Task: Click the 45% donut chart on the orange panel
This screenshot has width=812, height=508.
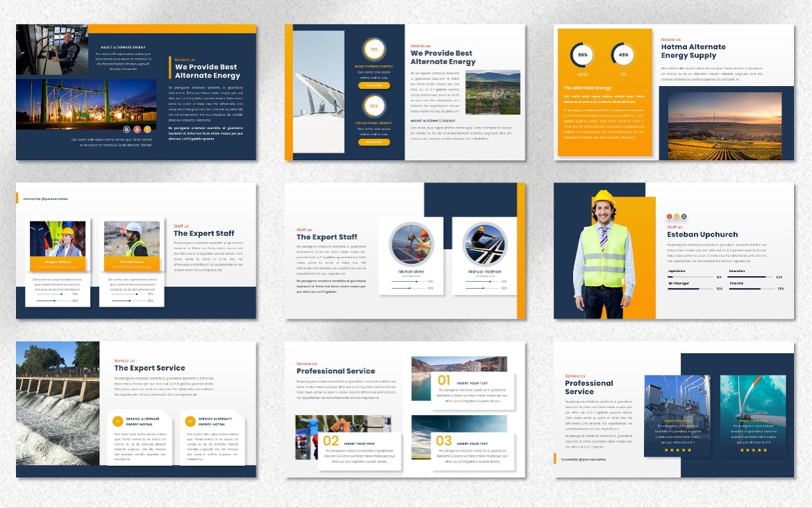Action: click(623, 55)
